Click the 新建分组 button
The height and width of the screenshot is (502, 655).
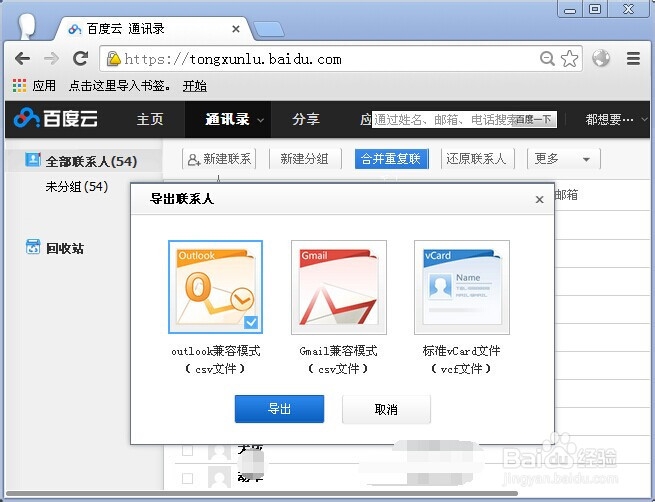pos(305,159)
